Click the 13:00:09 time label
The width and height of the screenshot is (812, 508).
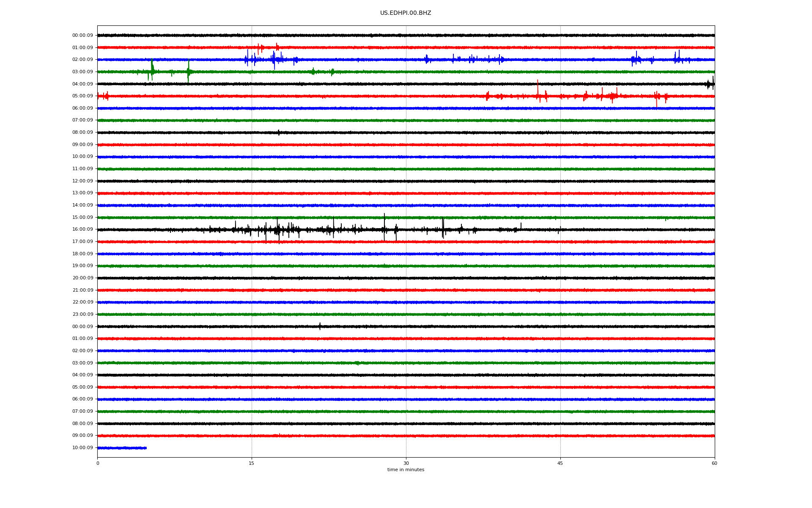(82, 193)
